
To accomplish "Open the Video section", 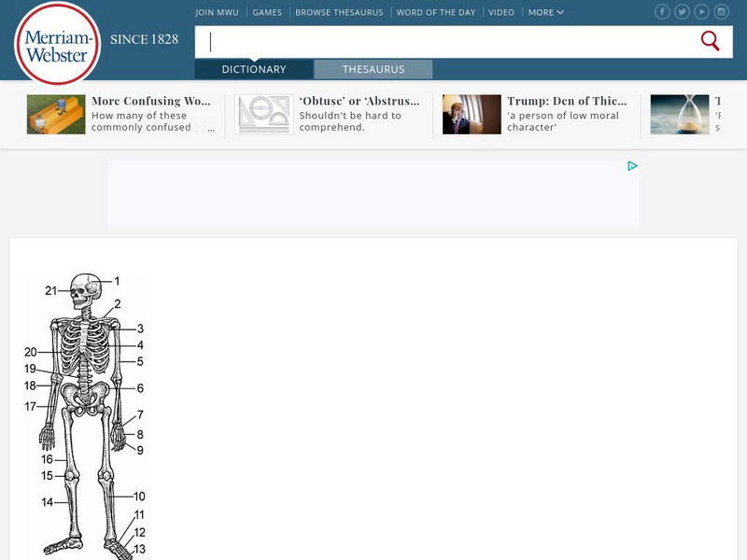I will click(501, 12).
